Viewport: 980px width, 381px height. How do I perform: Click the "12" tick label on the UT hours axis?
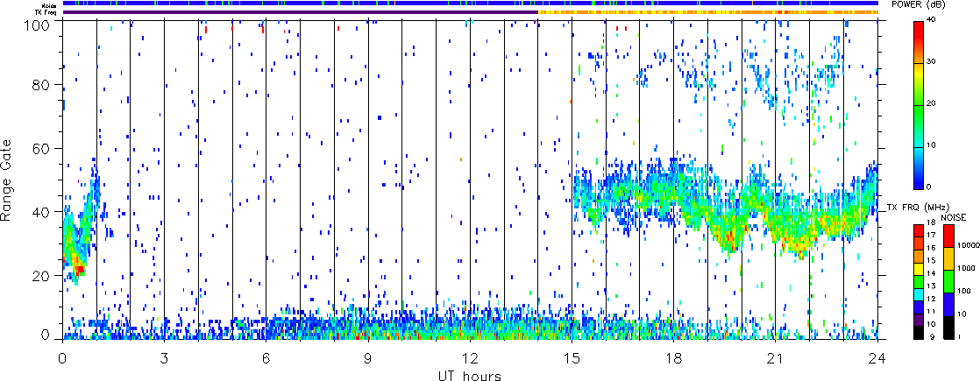click(470, 358)
